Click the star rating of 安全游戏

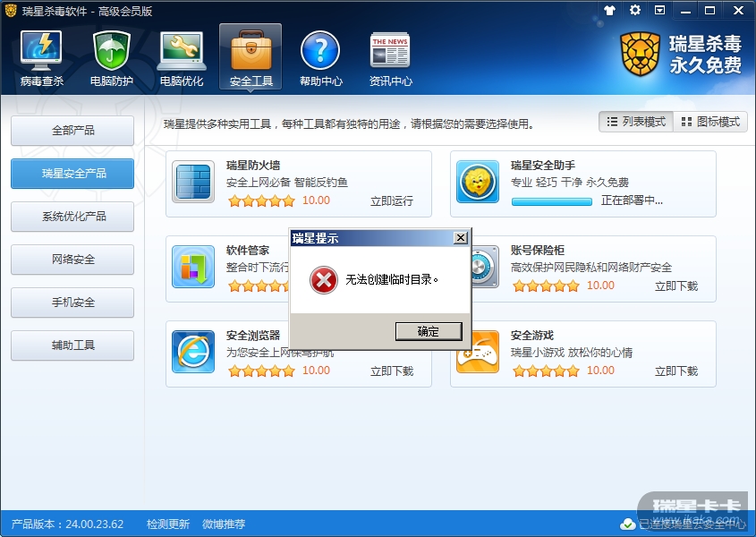tap(546, 371)
